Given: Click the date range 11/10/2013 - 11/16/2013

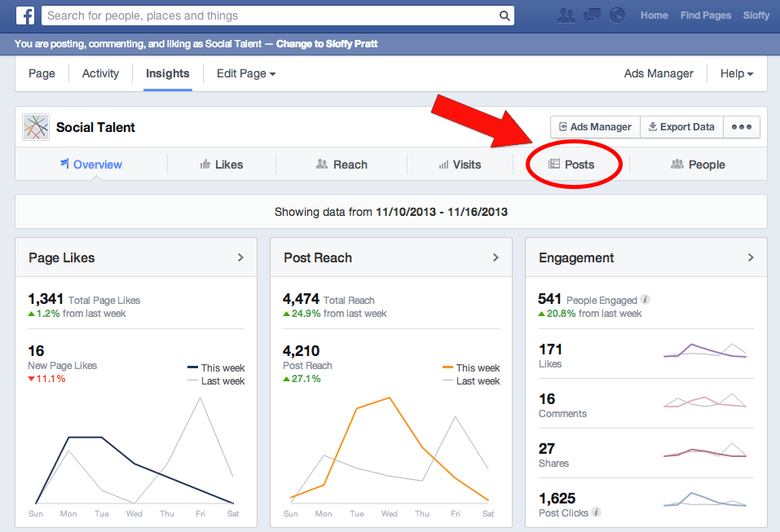Looking at the screenshot, I should [x=442, y=212].
